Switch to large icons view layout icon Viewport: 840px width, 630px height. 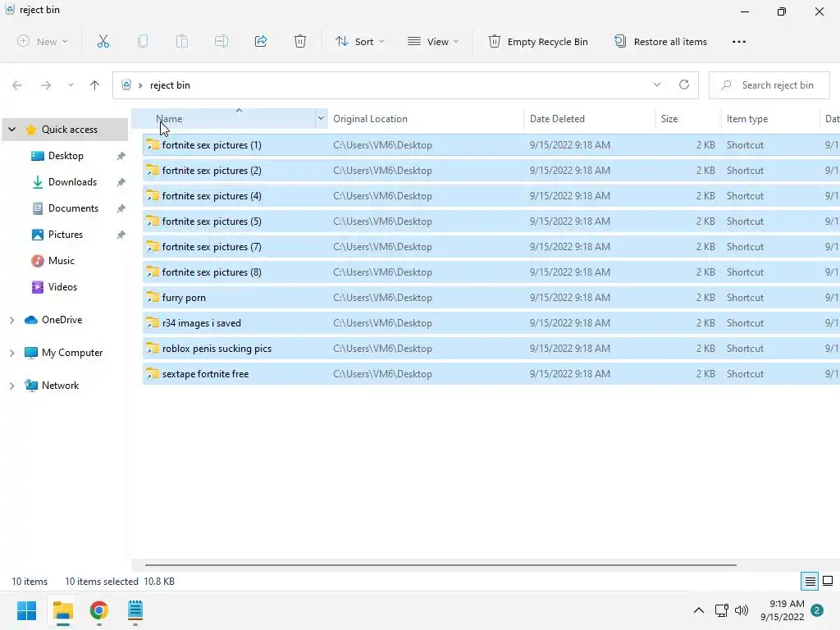pos(828,582)
